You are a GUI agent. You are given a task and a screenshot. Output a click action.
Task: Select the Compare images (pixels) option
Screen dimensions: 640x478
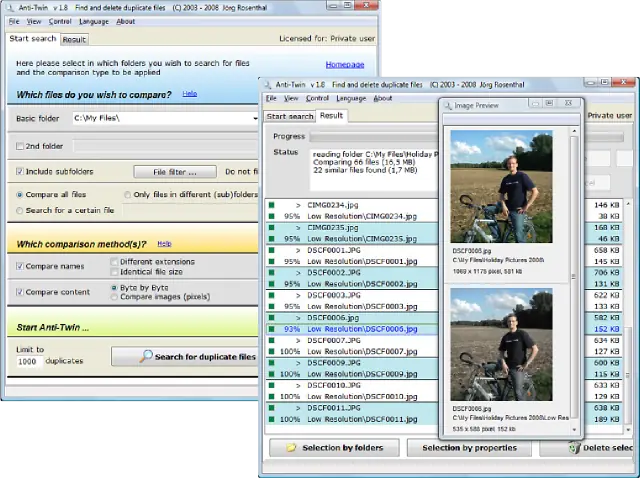[x=113, y=297]
